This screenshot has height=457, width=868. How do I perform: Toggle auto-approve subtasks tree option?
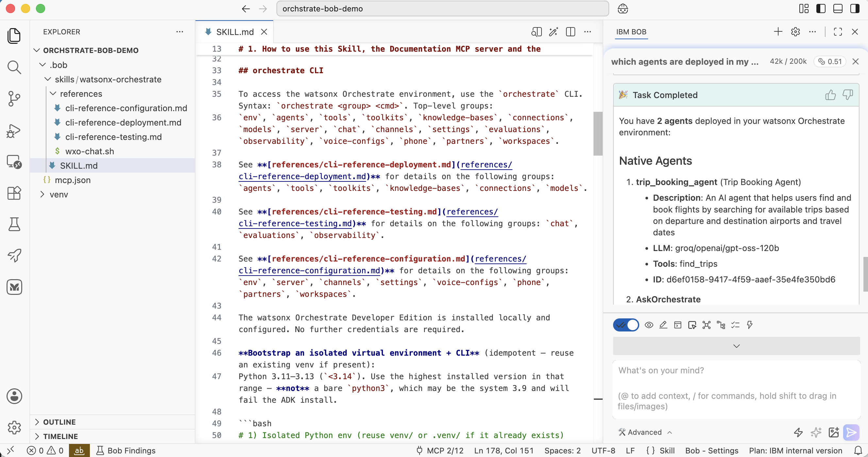721,325
